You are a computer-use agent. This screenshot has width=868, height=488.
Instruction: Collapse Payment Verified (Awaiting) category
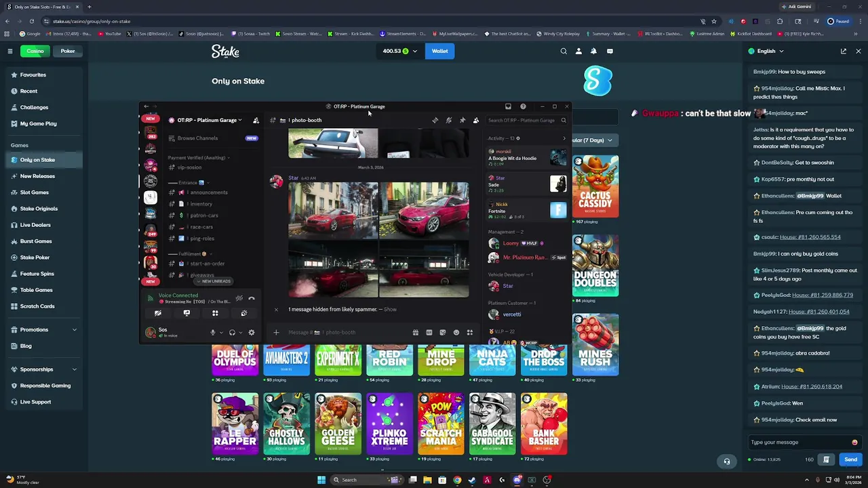pyautogui.click(x=199, y=158)
